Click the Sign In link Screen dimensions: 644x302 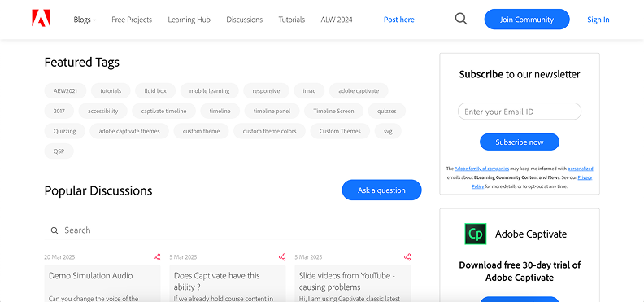click(598, 20)
